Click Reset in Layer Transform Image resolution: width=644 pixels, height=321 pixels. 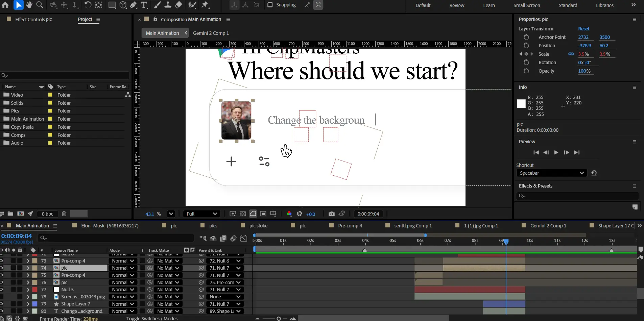click(x=583, y=29)
